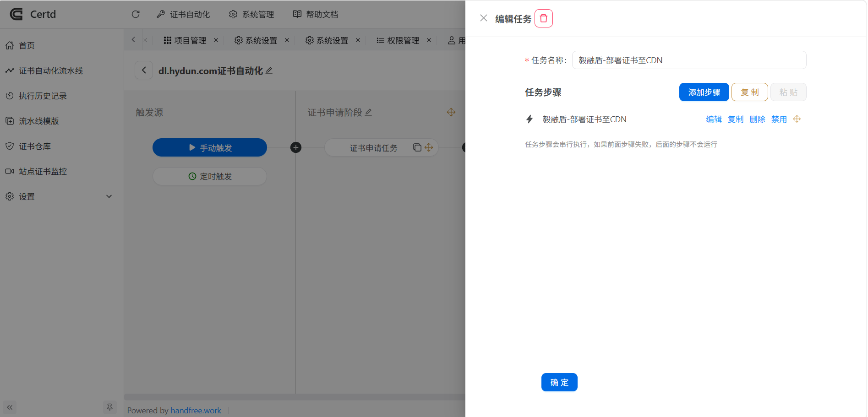
Task: Click the 编辑 link for the step
Action: [714, 119]
